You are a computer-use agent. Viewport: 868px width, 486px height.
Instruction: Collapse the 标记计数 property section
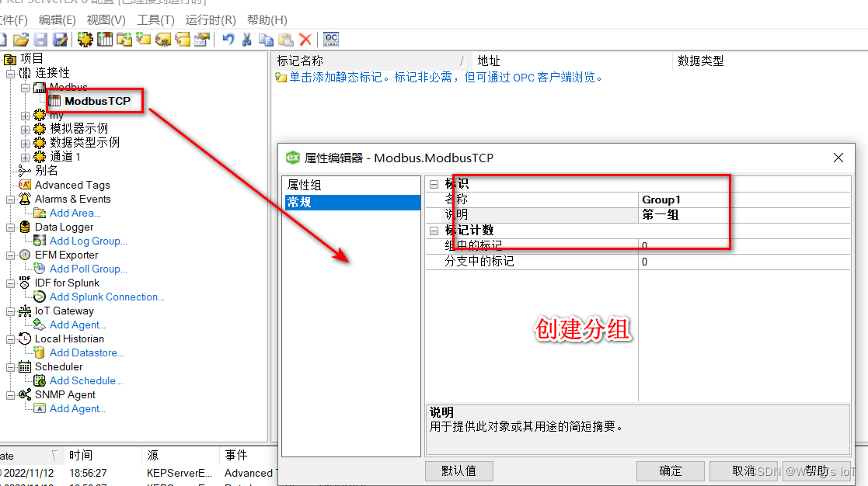[434, 231]
